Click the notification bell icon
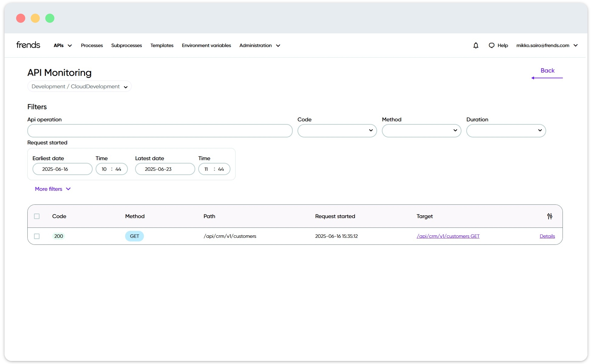This screenshot has width=592, height=364. (x=476, y=45)
